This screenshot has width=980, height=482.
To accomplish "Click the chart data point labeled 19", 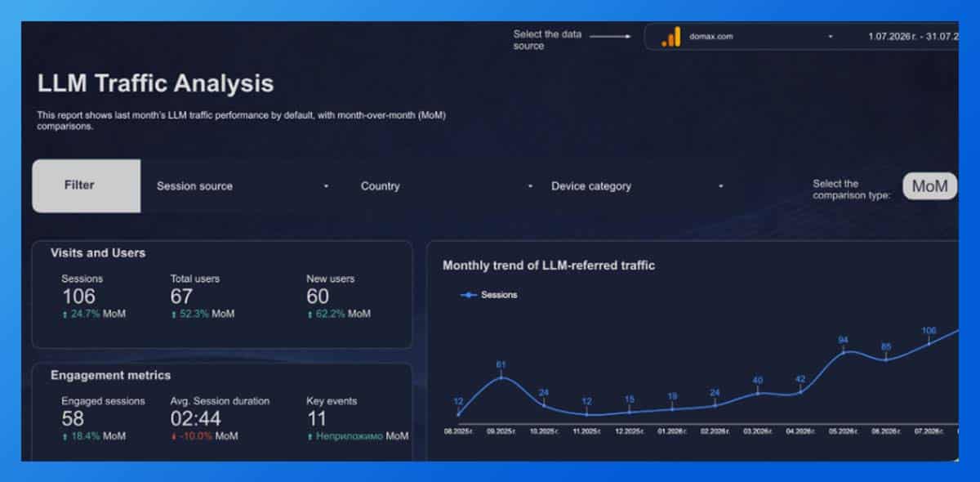I will click(672, 408).
